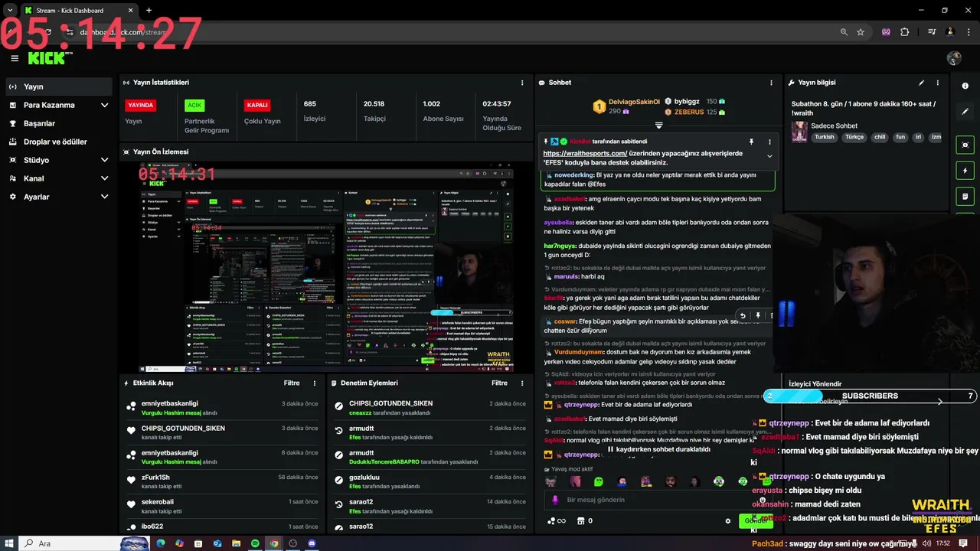Click the profile avatar in Kick header
The image size is (980, 551).
(954, 58)
